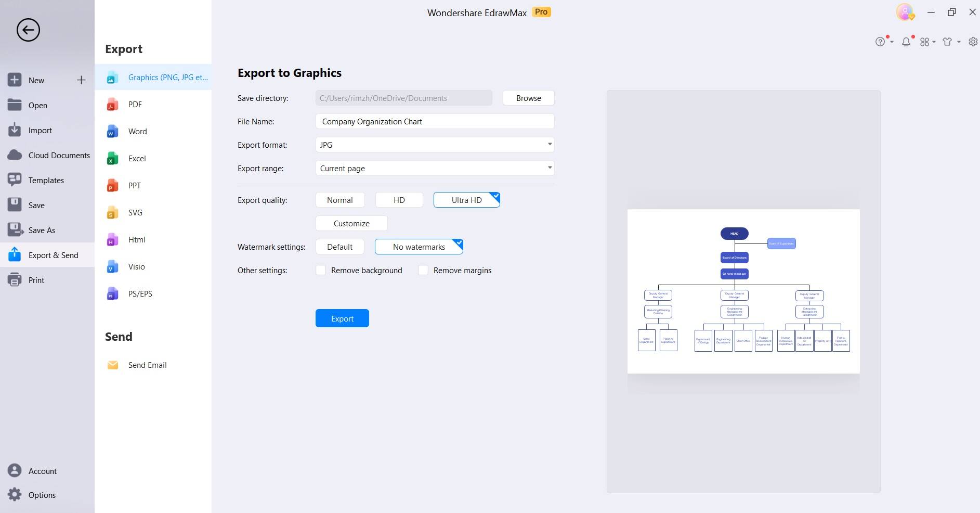This screenshot has height=513, width=980.
Task: Click the Options gear icon
Action: 15,494
